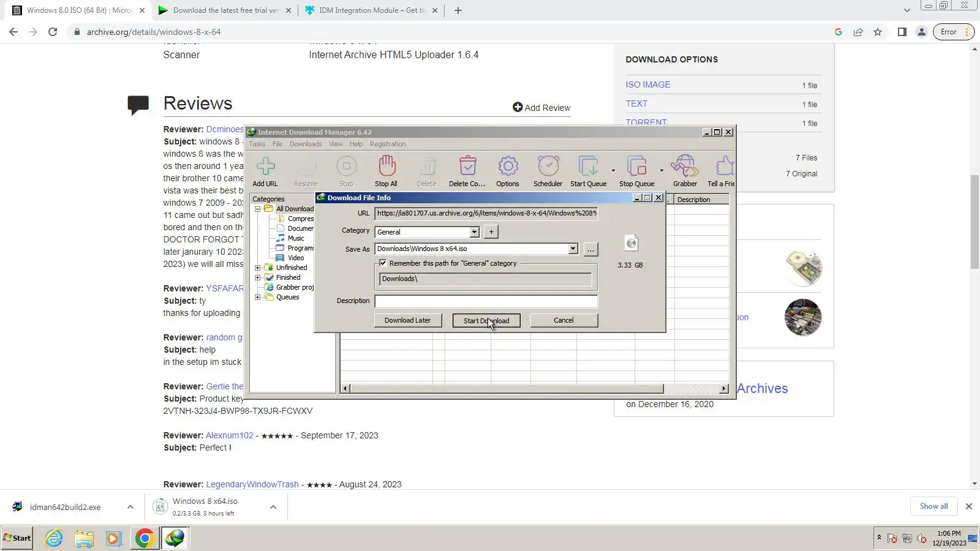
Task: Click the Start Download button
Action: (486, 320)
